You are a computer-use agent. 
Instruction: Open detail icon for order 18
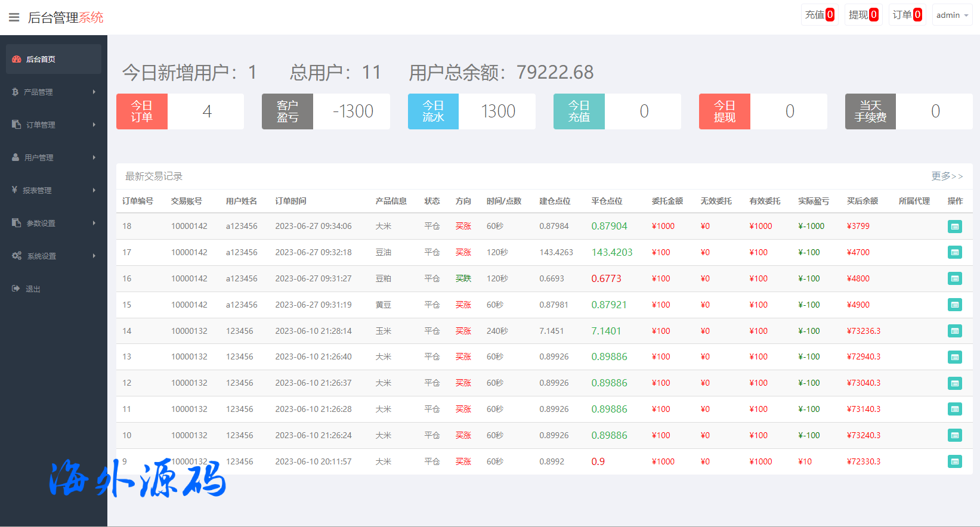pos(954,227)
